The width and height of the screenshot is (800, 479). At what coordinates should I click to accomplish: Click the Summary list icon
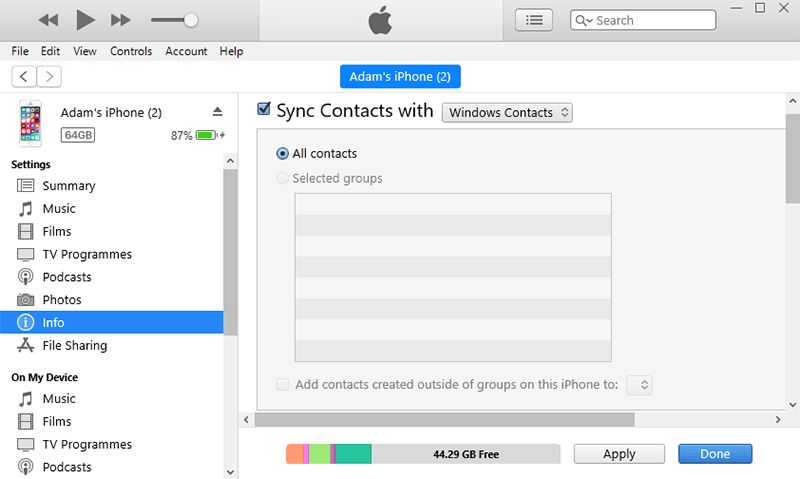[26, 185]
